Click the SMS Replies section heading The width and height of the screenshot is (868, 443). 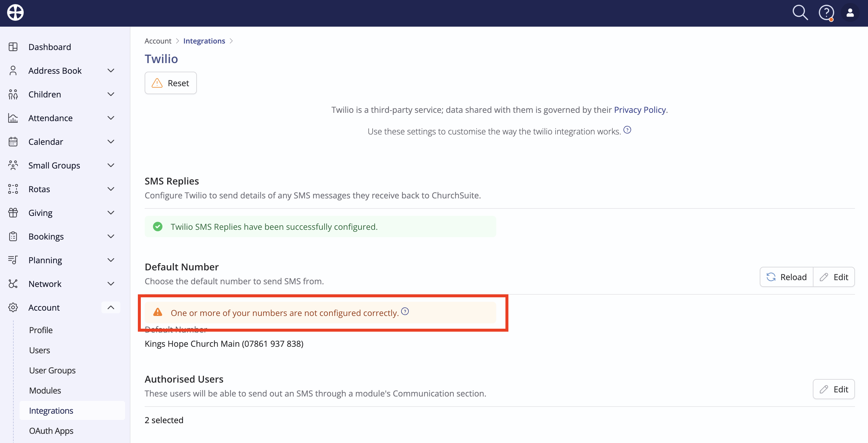[172, 181]
